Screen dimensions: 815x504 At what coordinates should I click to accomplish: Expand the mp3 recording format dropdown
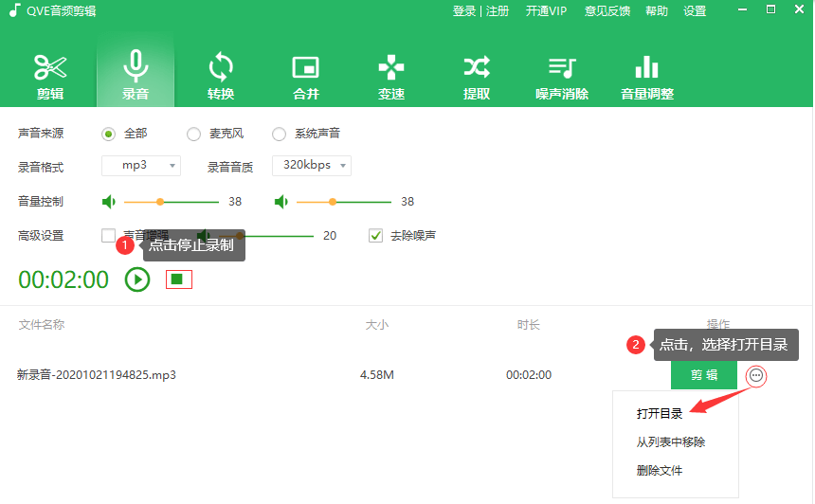pos(140,166)
